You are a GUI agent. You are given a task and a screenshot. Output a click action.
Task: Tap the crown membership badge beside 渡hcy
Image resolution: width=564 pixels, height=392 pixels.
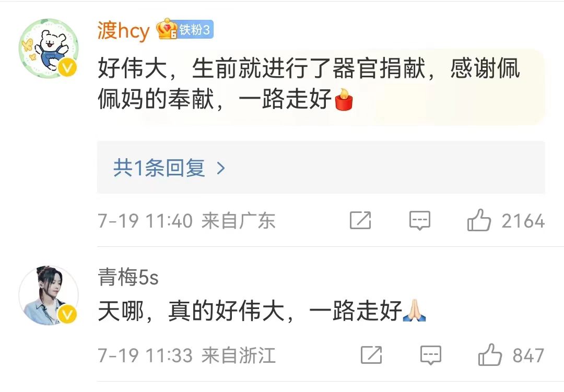167,29
